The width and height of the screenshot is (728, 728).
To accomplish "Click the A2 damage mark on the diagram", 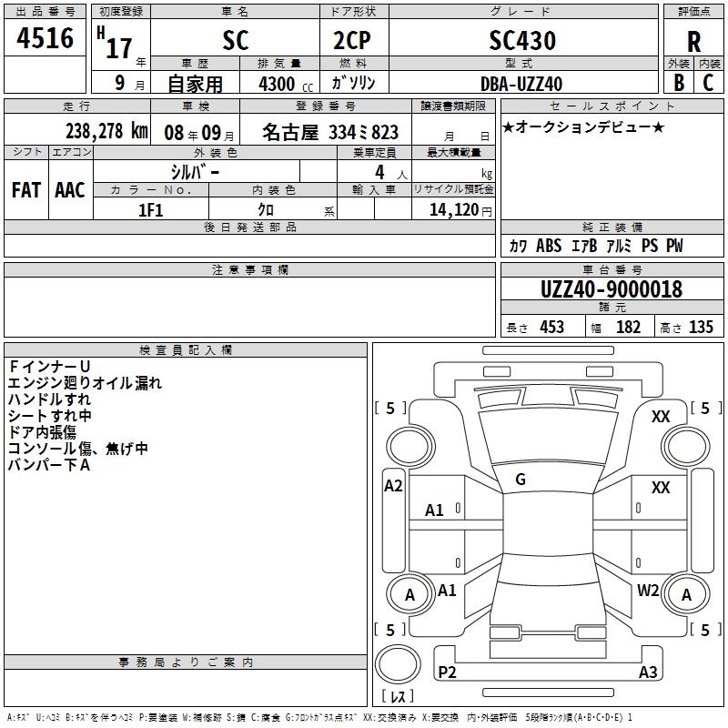I will pyautogui.click(x=393, y=486).
